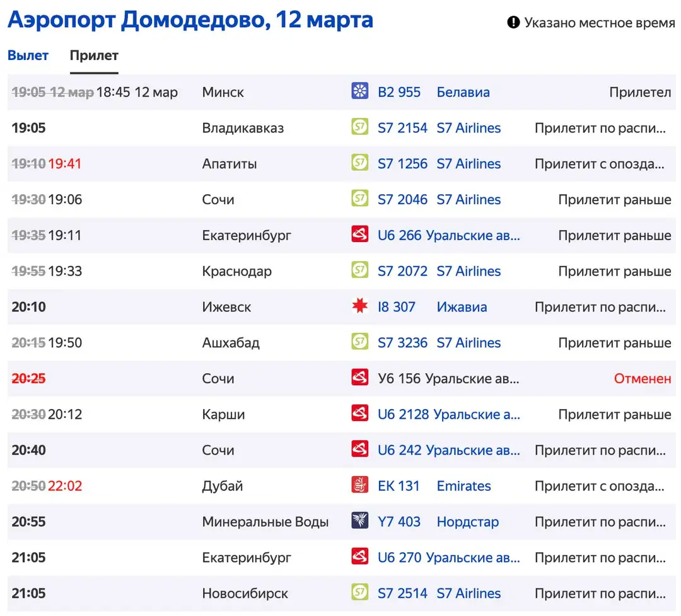The height and width of the screenshot is (616, 681).
Task: Open Нордстар airline link
Action: tap(468, 521)
